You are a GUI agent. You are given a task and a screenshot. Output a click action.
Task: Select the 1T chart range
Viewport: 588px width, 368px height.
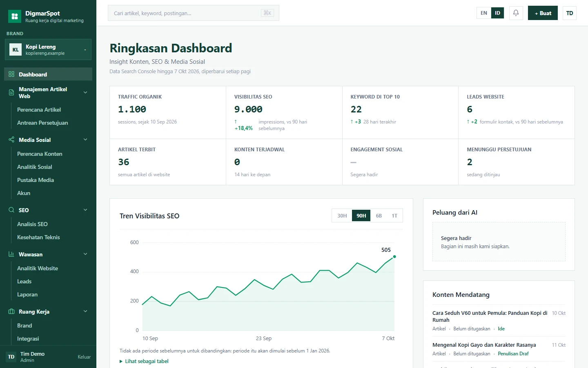coord(394,216)
